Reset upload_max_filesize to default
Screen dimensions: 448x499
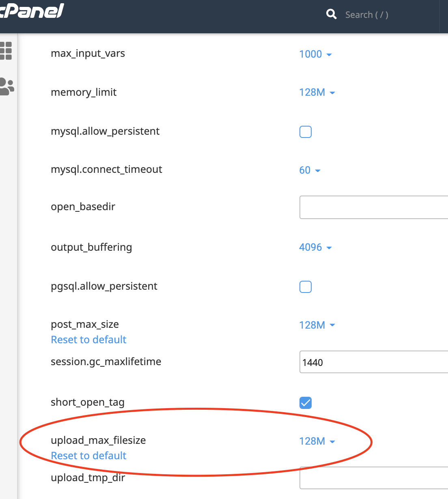(x=88, y=456)
